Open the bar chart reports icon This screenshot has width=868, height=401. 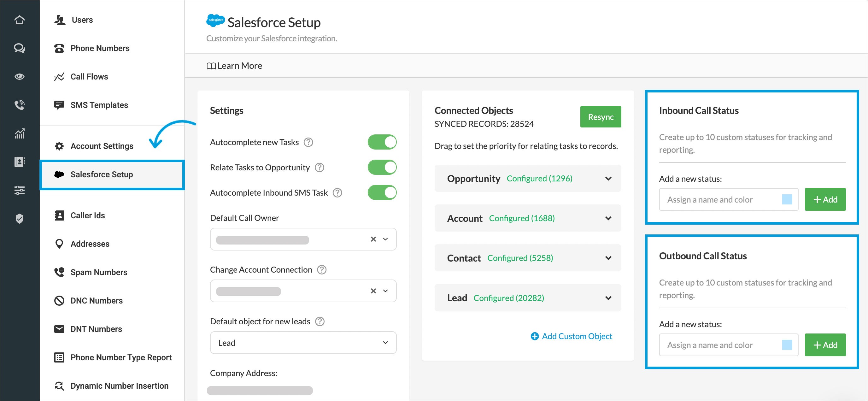tap(20, 133)
